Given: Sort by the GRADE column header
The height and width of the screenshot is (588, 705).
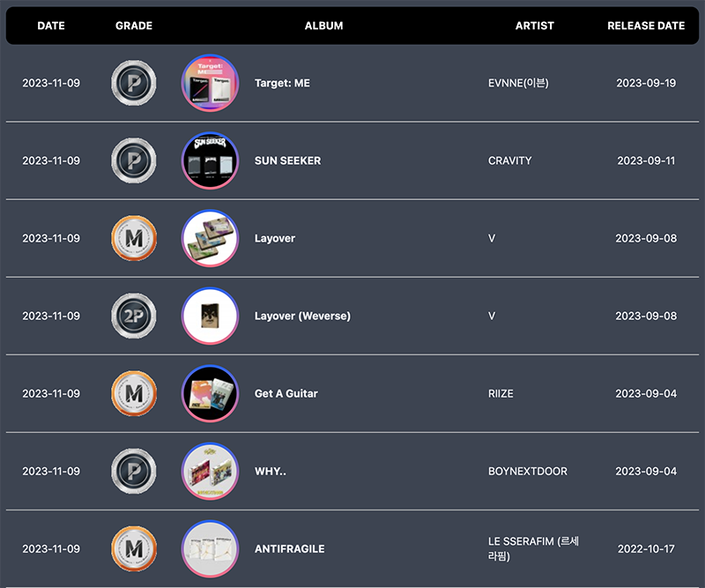Looking at the screenshot, I should coord(134,26).
